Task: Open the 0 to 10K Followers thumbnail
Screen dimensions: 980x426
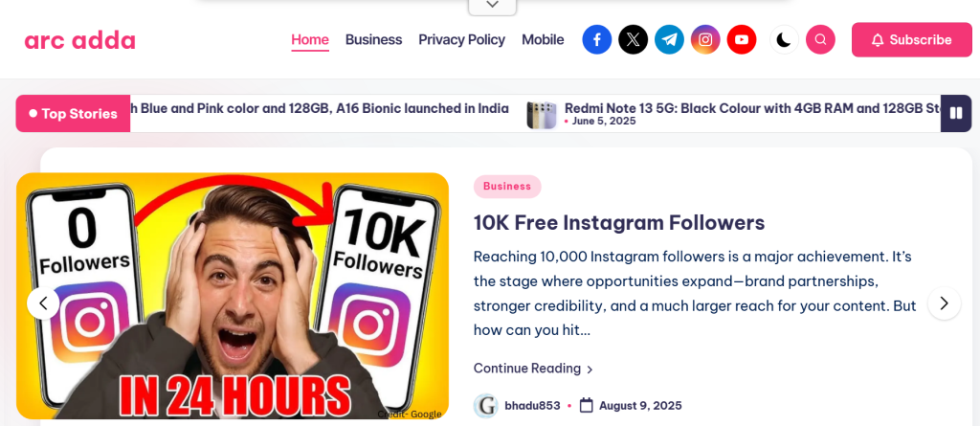Action: pyautogui.click(x=233, y=296)
